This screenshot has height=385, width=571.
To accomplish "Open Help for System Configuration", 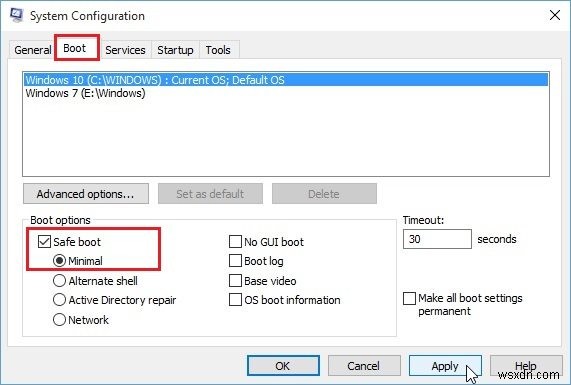I will click(x=526, y=366).
